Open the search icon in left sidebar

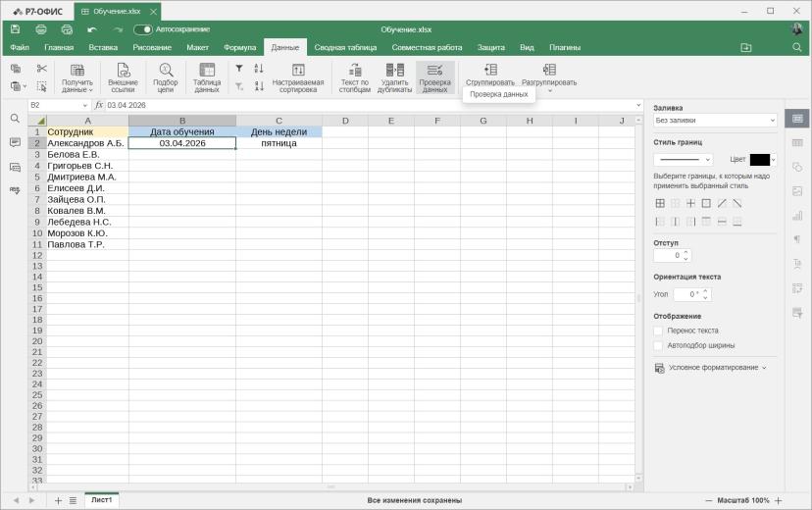(15, 119)
